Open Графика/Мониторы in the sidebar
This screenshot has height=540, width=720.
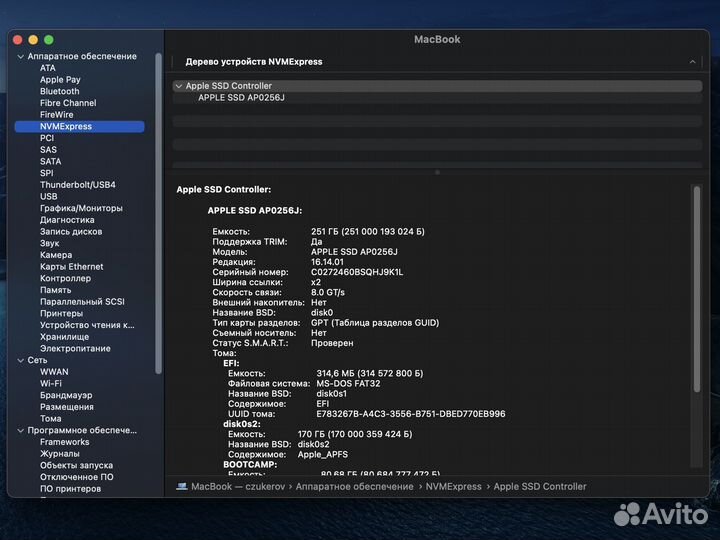(x=81, y=208)
